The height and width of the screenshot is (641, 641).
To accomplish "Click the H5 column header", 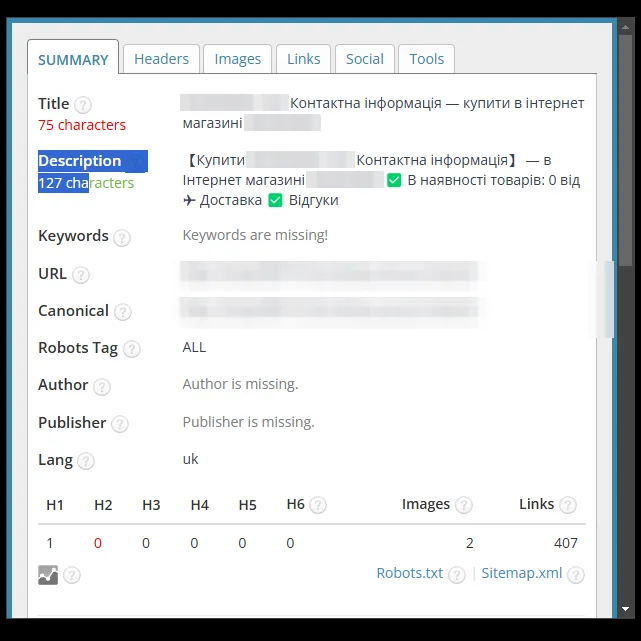I will point(247,505).
